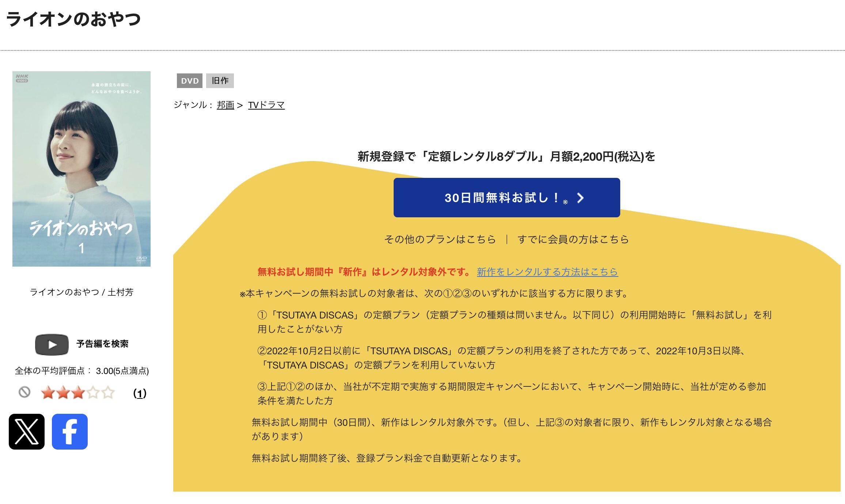The image size is (845, 504).
Task: Open the review count (1) link
Action: click(x=140, y=393)
